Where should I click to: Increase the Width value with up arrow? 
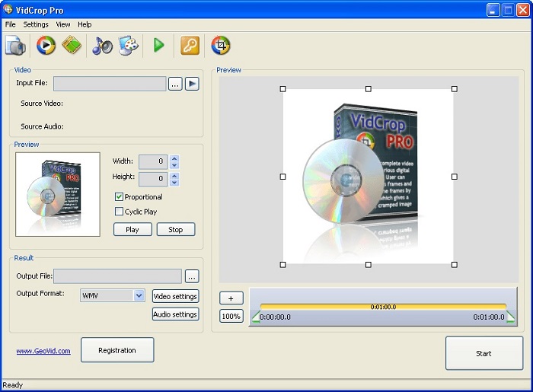(174, 158)
